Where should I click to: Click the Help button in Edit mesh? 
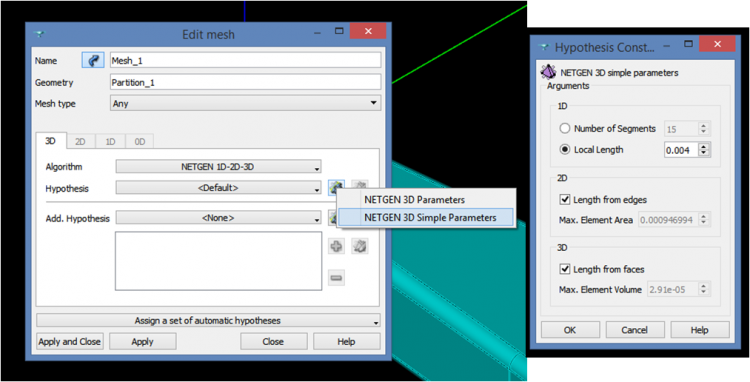(x=346, y=341)
